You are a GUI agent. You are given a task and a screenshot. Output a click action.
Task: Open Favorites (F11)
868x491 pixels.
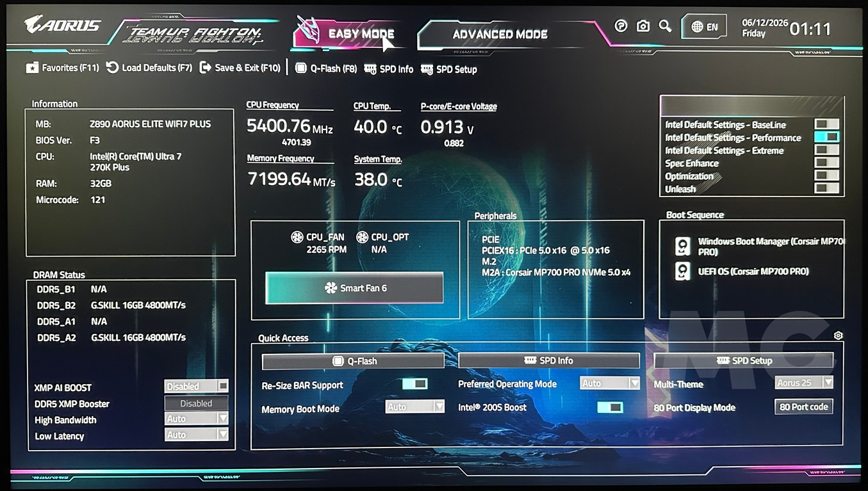62,67
